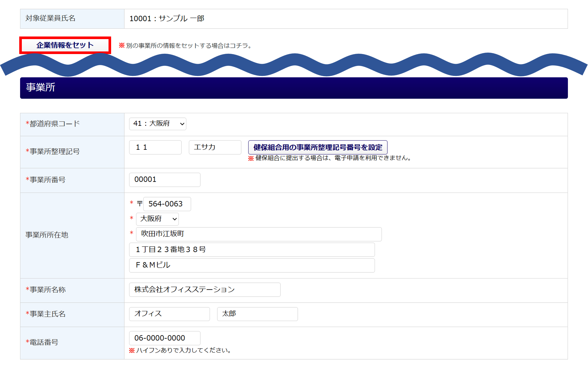The width and height of the screenshot is (588, 367).
Task: Click the street address field 1丁目23番地38号
Action: pos(252,250)
